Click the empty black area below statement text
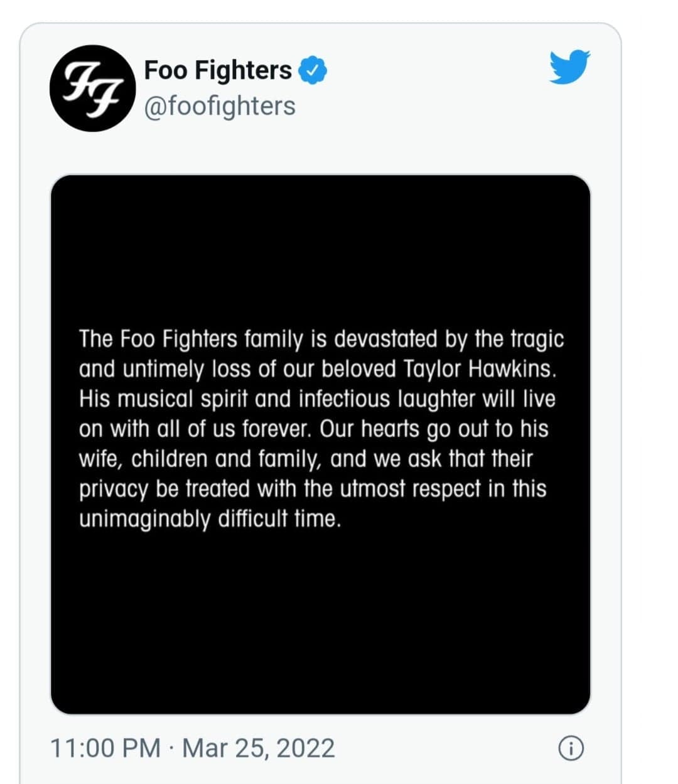The height and width of the screenshot is (784, 678). tap(320, 621)
